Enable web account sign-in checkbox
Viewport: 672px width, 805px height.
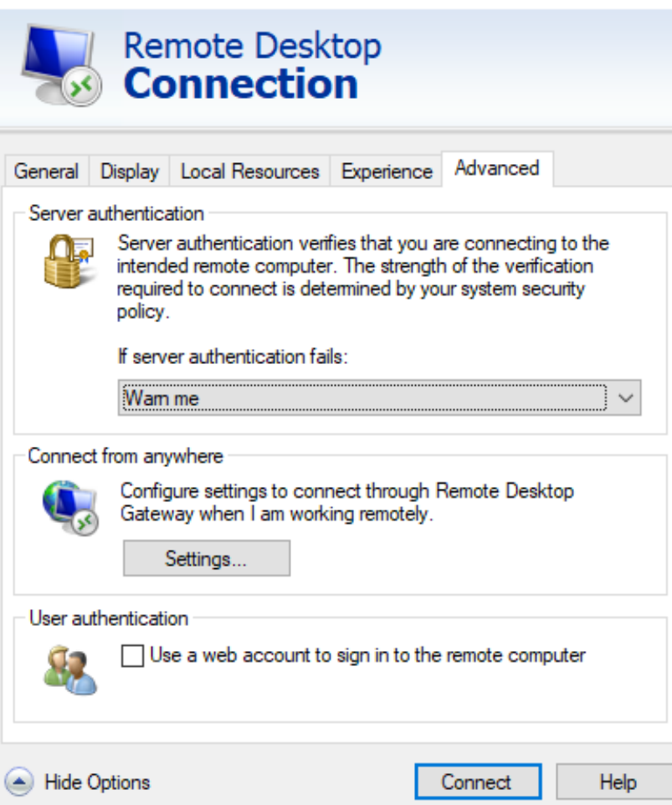point(133,656)
